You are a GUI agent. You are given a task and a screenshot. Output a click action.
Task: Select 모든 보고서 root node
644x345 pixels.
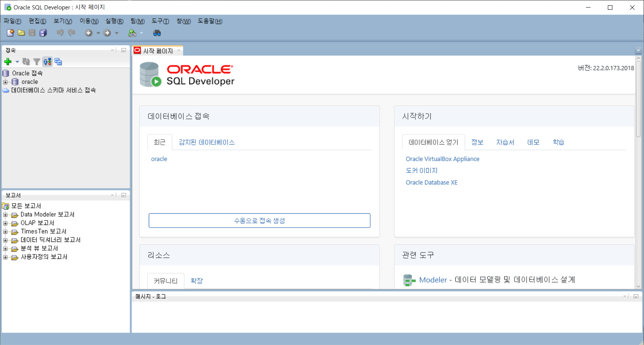click(26, 206)
